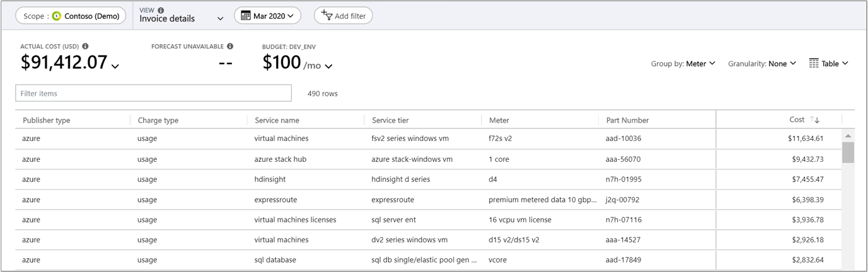Viewport: 868px width, 272px height.
Task: Click the Cost column sort arrows
Action: click(x=815, y=120)
